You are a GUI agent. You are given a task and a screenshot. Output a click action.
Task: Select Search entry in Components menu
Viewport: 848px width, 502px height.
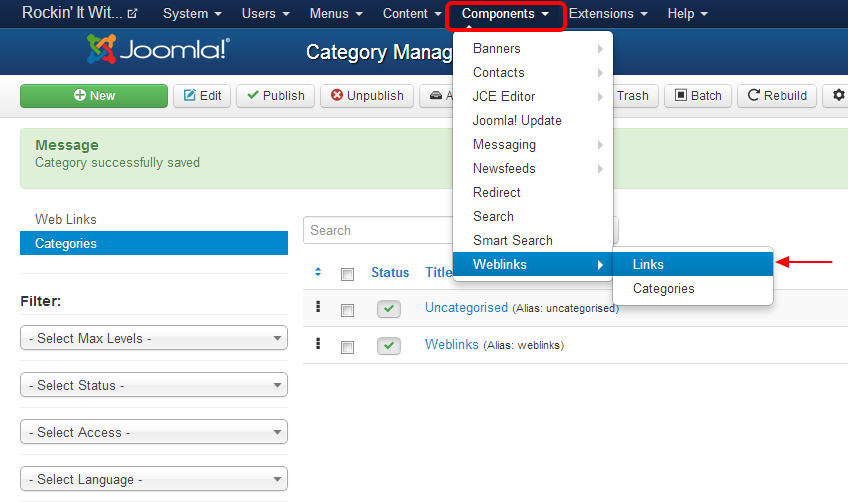pos(533,216)
